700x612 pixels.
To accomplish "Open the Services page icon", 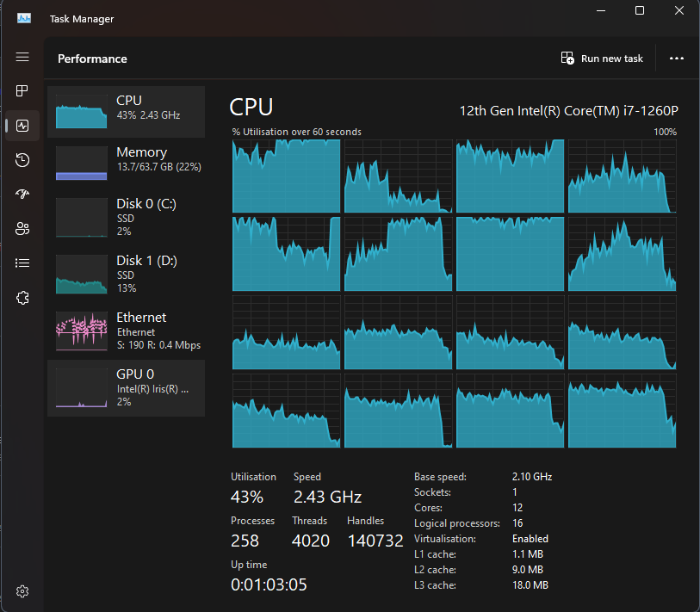I will click(22, 298).
